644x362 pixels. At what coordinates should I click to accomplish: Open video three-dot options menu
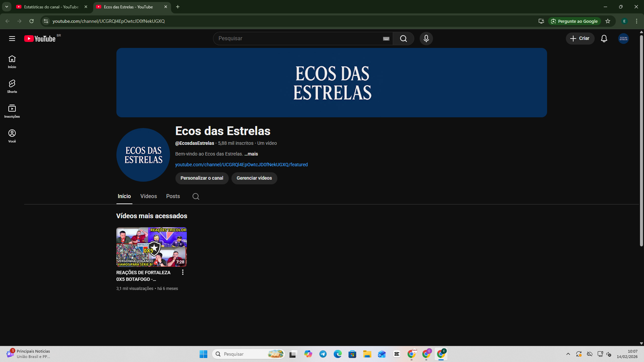[183, 272]
